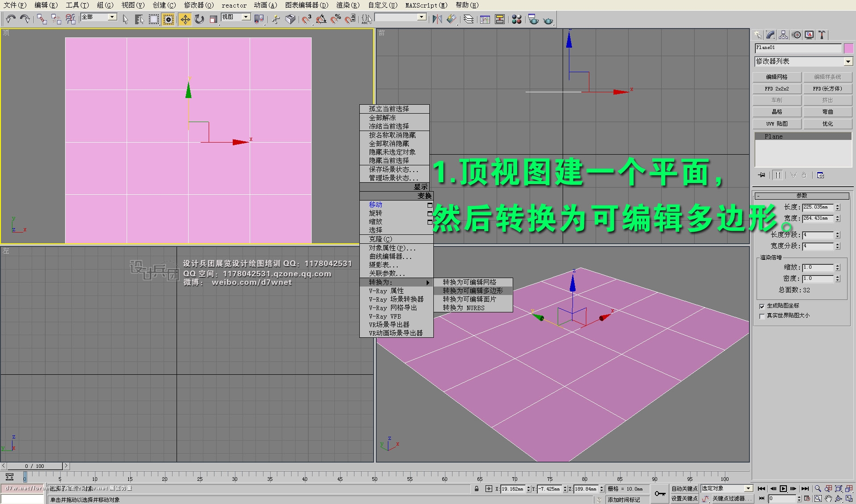
Task: Click the 编辑网格 modifier button
Action: click(777, 77)
